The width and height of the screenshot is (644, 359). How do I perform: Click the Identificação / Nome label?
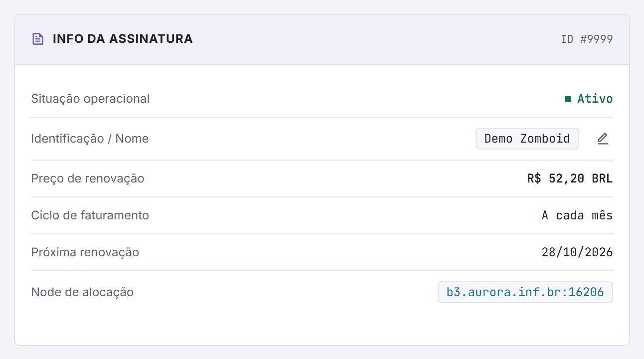coord(90,139)
